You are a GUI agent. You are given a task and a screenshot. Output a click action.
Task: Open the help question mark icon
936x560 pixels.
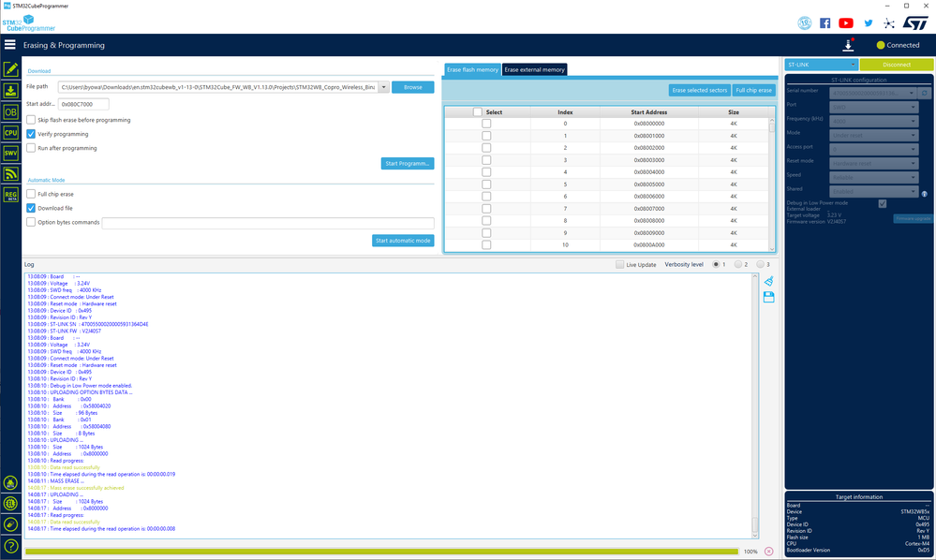(x=10, y=546)
